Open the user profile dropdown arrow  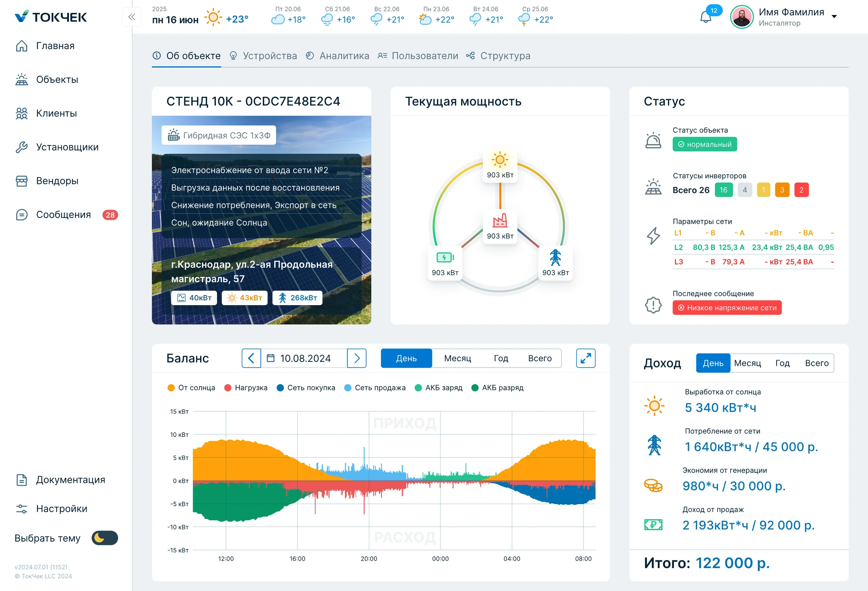[x=834, y=17]
